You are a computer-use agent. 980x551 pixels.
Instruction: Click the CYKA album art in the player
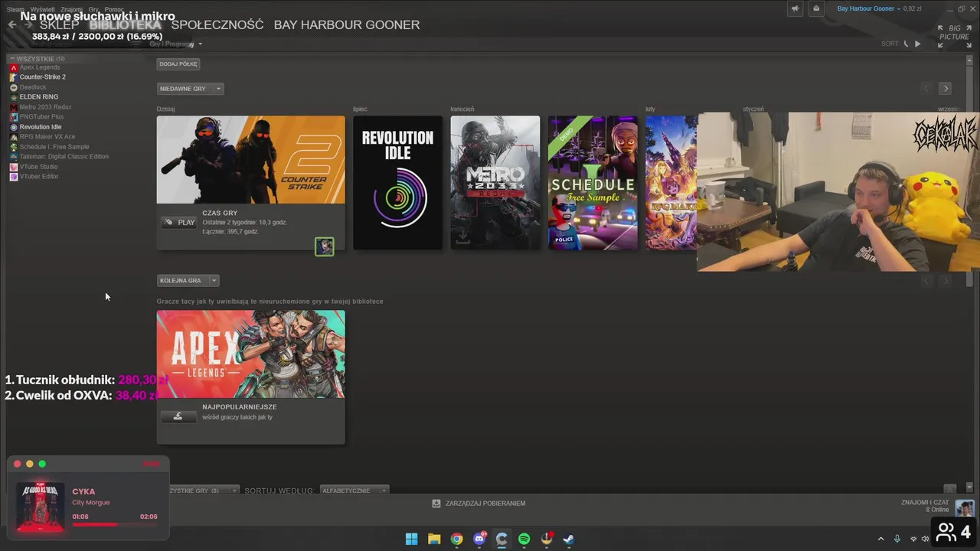(x=41, y=506)
